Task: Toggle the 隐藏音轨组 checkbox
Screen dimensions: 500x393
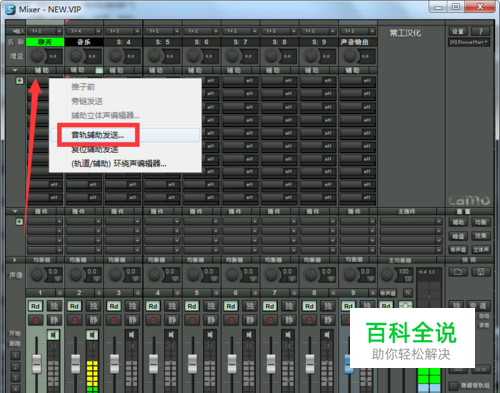Action: (453, 385)
